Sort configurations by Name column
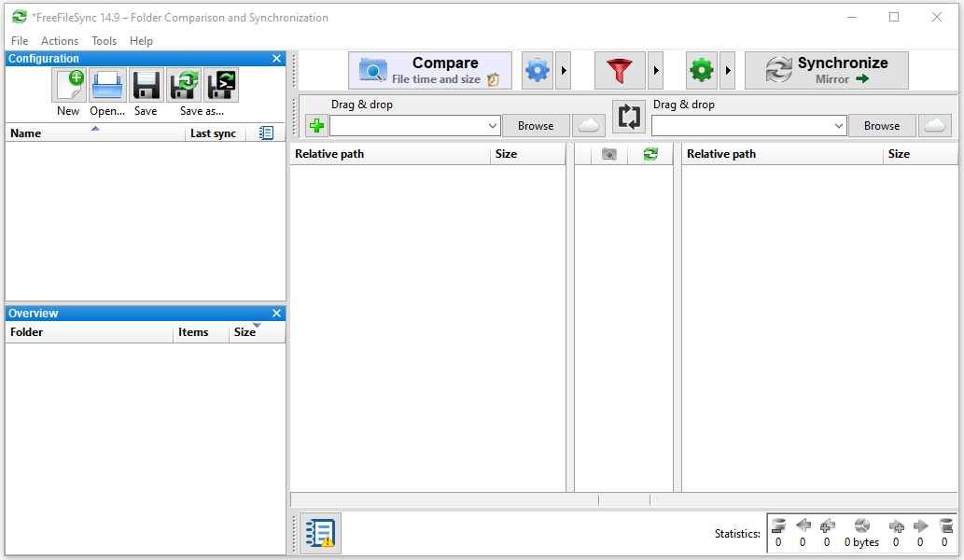The width and height of the screenshot is (964, 560). (95, 133)
